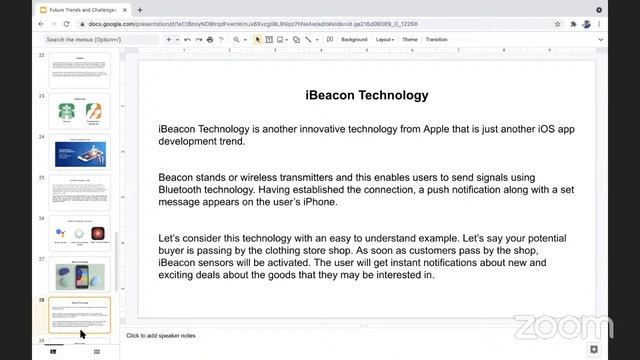Click the new slide plus icon
This screenshot has height=360, width=640.
coord(169,40)
